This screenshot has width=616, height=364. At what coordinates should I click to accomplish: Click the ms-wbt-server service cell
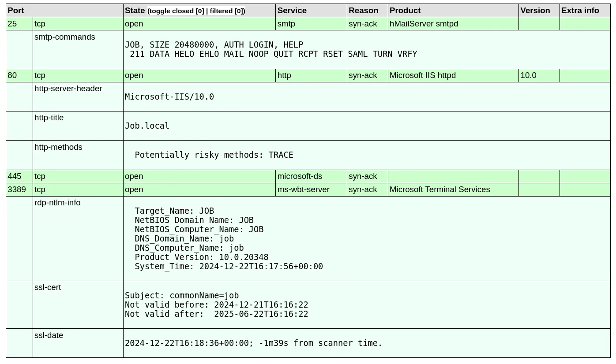click(x=311, y=189)
